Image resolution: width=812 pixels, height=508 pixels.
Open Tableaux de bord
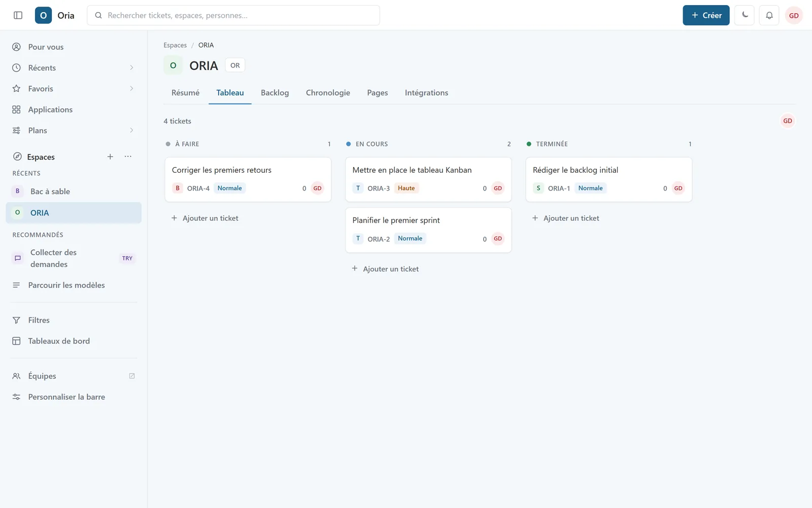[x=74, y=341]
